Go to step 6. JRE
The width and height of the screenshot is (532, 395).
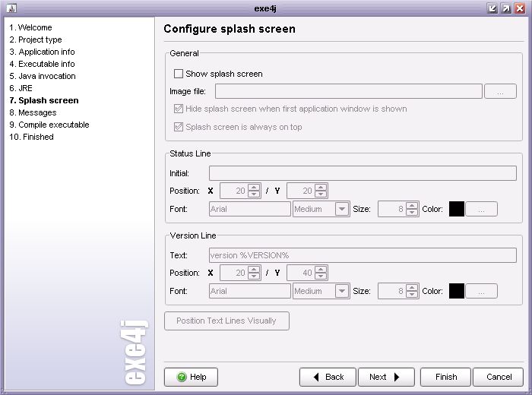point(21,88)
